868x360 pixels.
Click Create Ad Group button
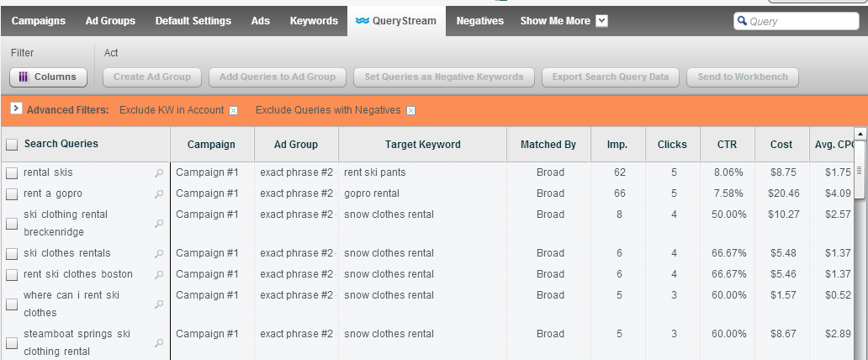click(152, 77)
